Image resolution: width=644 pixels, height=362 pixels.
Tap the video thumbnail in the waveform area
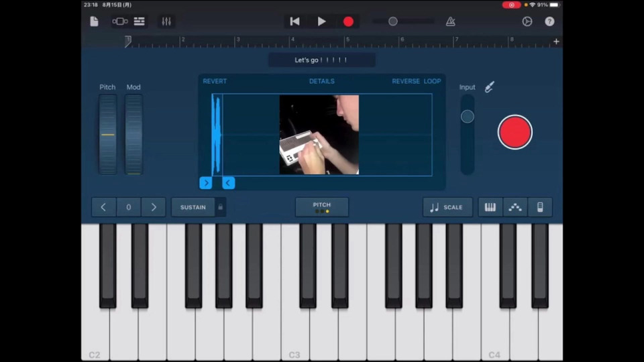click(x=319, y=135)
